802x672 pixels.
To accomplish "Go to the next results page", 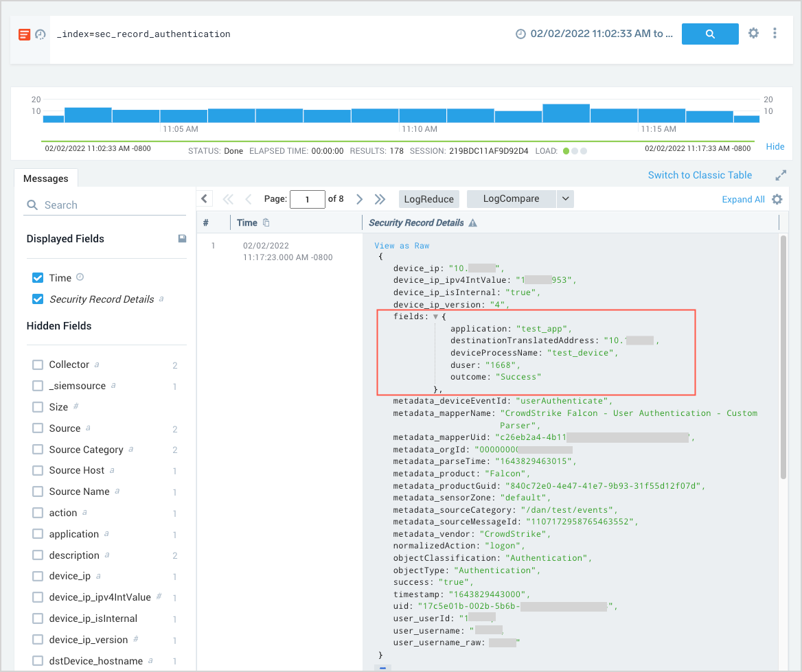I will coord(359,199).
